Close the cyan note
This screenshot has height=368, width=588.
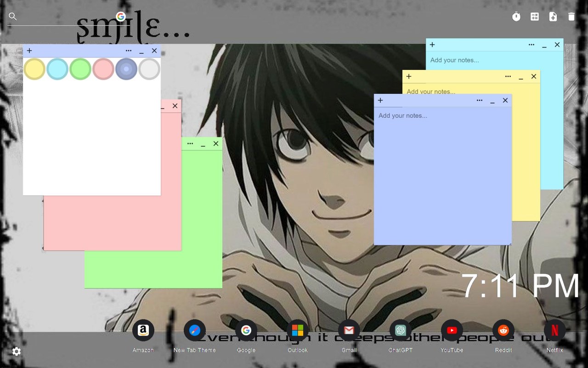(x=557, y=45)
